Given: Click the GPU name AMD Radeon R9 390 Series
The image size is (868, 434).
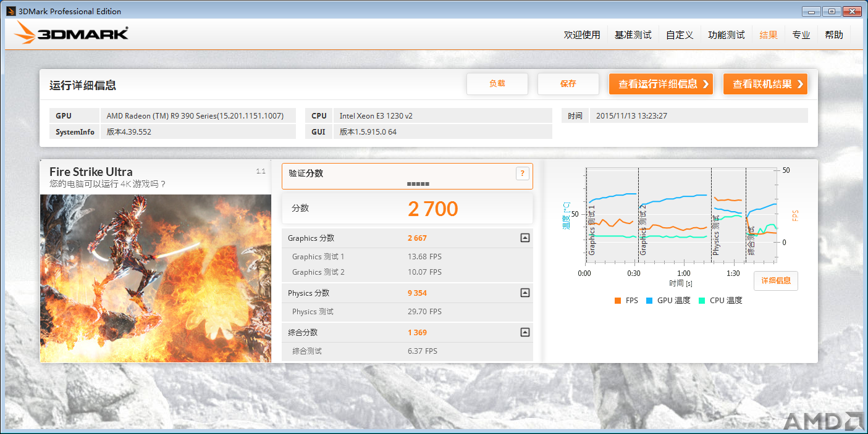Looking at the screenshot, I should (x=195, y=116).
